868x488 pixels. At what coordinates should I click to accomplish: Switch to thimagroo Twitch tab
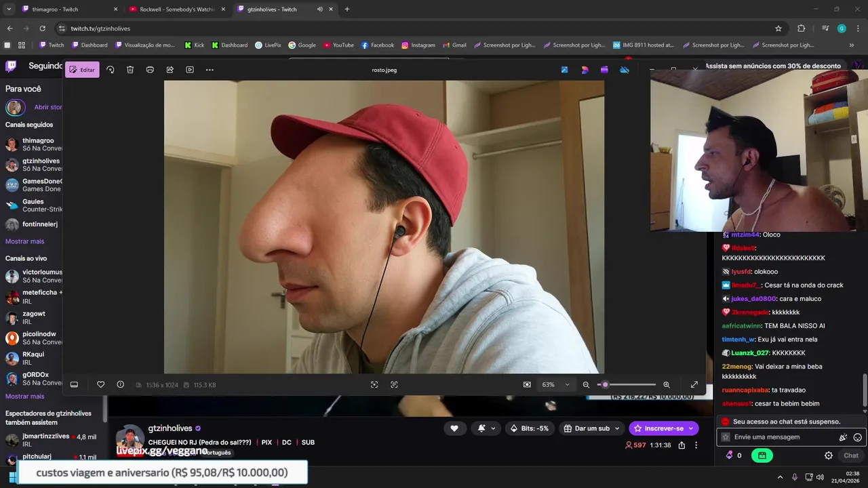(x=69, y=9)
